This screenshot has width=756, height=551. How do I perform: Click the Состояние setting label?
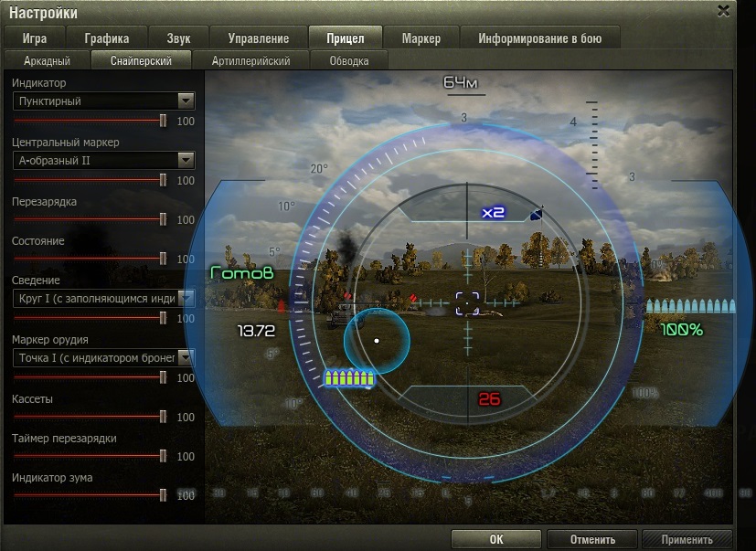tap(38, 240)
